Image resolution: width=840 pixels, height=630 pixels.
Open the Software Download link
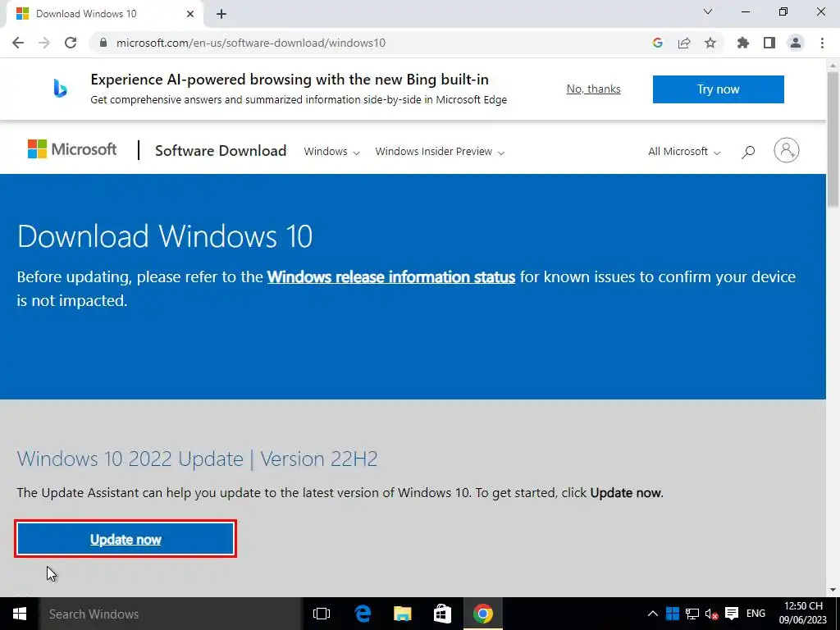click(221, 151)
